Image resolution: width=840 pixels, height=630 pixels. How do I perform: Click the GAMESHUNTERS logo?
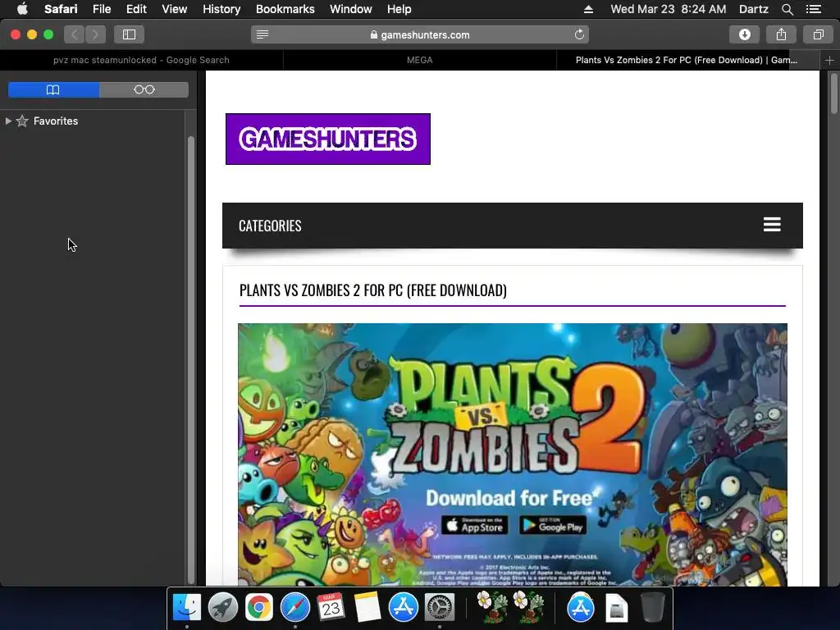[328, 139]
